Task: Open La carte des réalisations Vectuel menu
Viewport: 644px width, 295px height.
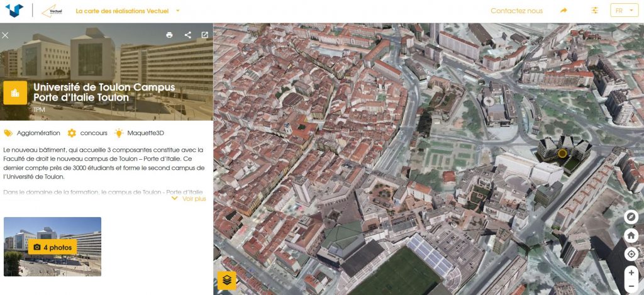Action: [x=122, y=11]
